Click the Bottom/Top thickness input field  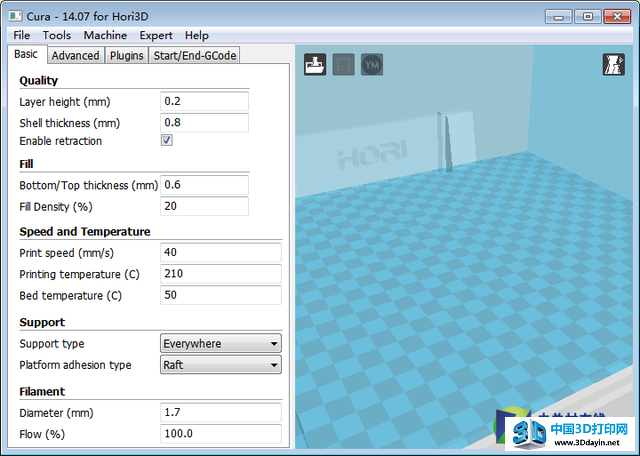click(x=204, y=185)
